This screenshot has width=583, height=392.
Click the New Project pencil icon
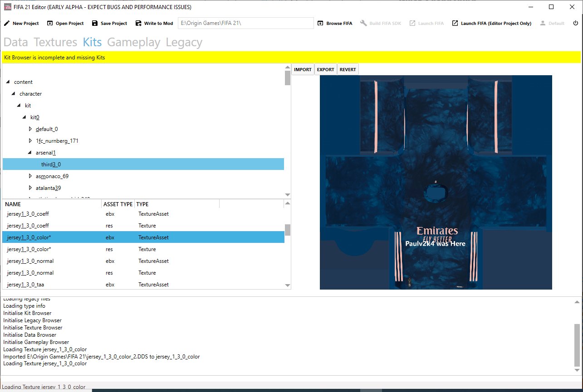pos(6,23)
